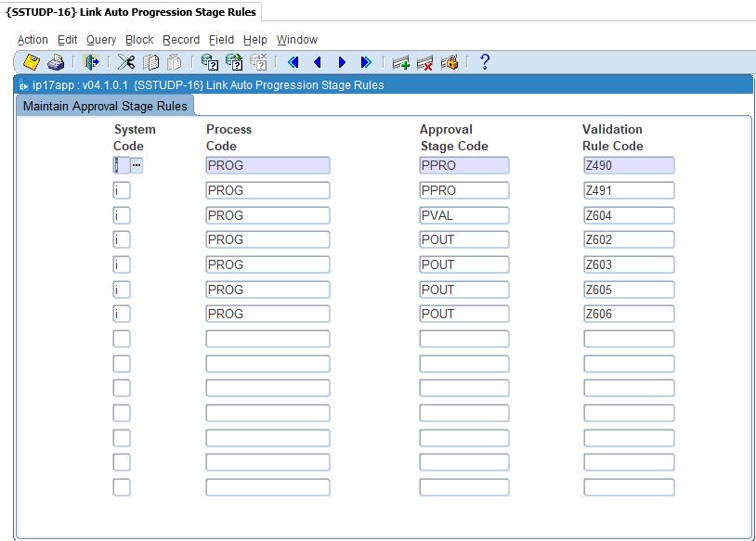Open Help with question mark icon
This screenshot has height=541, width=756.
pos(484,62)
